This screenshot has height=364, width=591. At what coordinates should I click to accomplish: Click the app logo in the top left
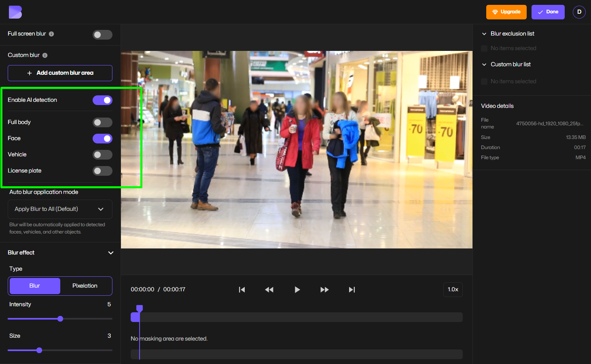[x=15, y=12]
